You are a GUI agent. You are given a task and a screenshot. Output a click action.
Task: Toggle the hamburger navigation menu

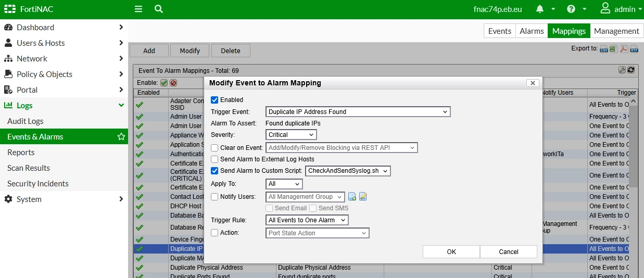click(138, 9)
